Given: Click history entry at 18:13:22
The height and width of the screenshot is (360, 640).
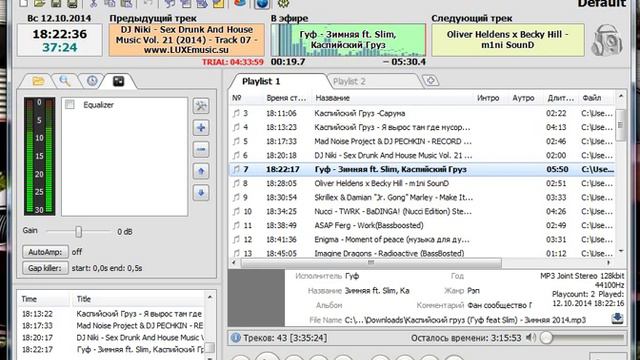Looking at the screenshot, I should point(112,314).
